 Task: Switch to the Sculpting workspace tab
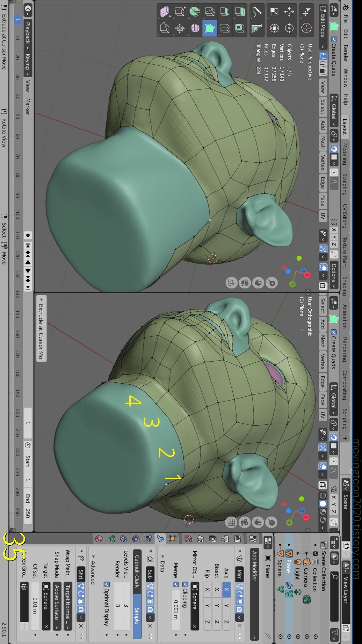click(345, 184)
